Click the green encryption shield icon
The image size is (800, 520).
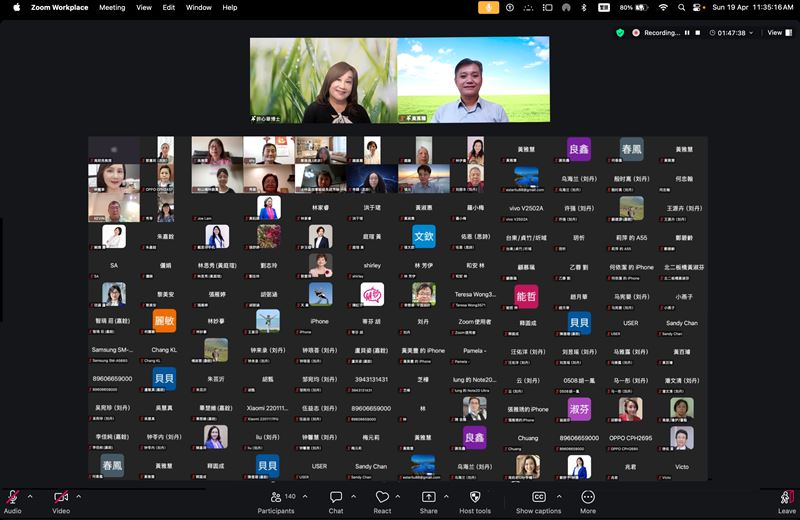coord(620,33)
